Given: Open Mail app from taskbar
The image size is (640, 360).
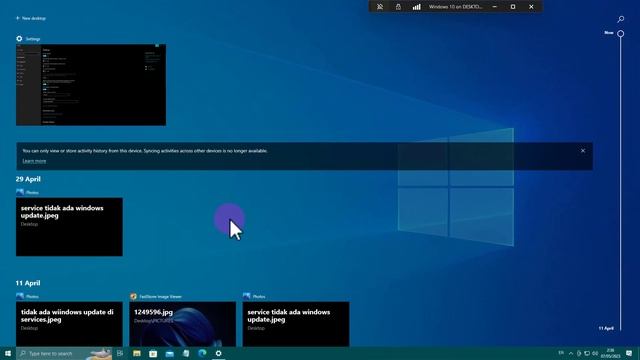Looking at the screenshot, I should [169, 353].
